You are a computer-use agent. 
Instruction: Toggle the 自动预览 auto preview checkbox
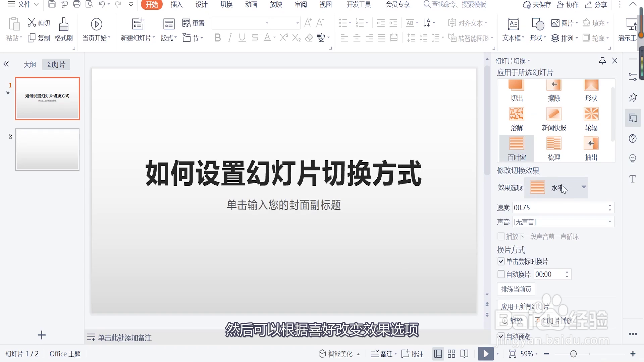point(501,336)
